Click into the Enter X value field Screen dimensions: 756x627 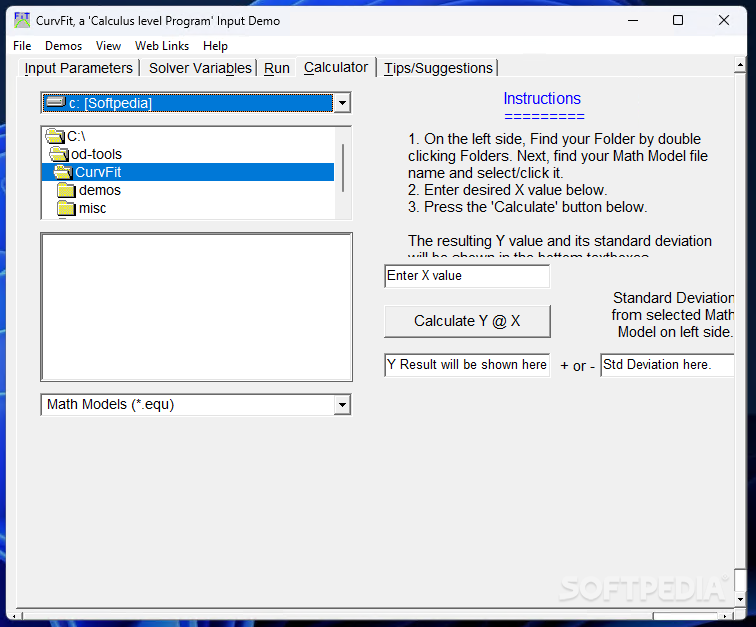coord(467,276)
